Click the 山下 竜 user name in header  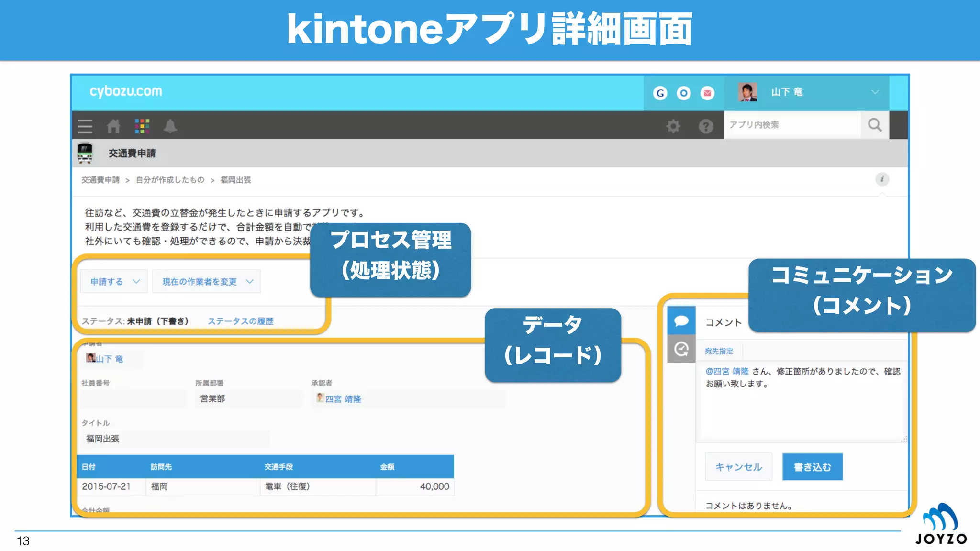[x=787, y=92]
